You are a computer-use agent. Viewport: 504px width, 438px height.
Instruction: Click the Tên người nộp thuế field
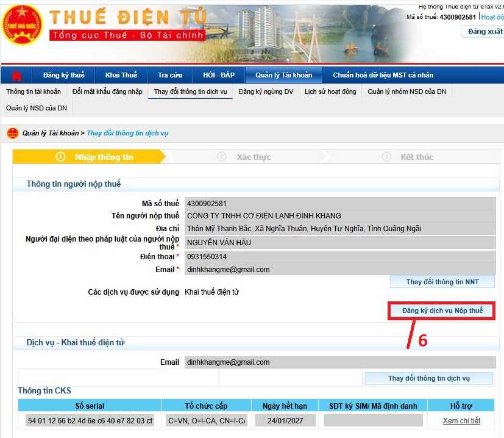340,216
